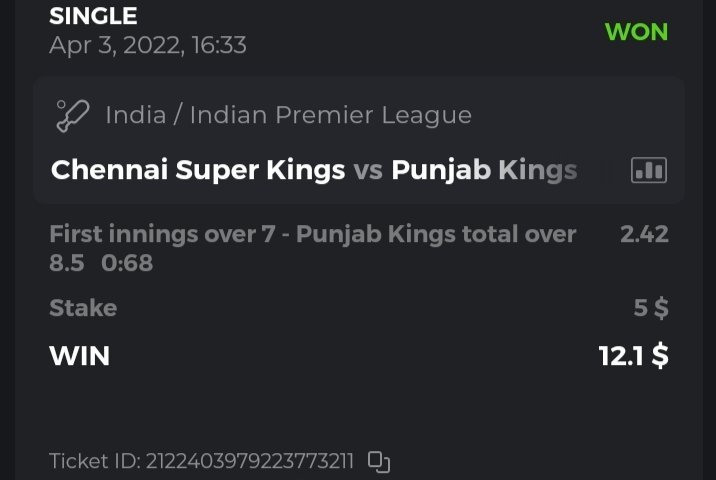Click the 'Ticket ID:' label
Viewport: 716px width, 480px height.
click(95, 461)
